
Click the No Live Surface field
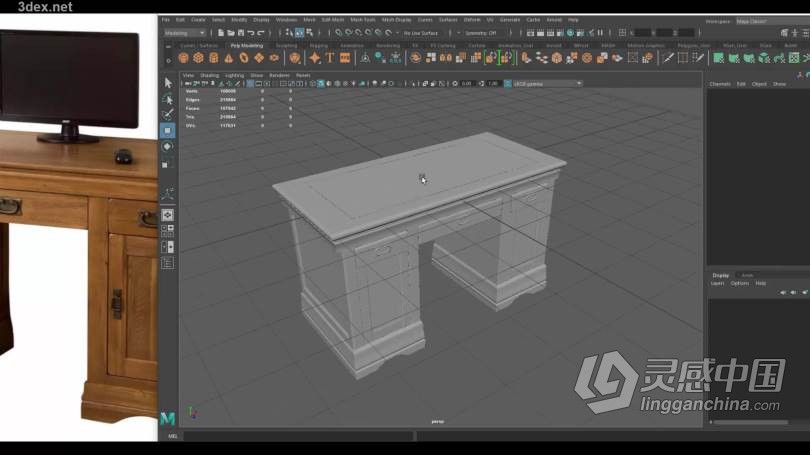(x=421, y=33)
